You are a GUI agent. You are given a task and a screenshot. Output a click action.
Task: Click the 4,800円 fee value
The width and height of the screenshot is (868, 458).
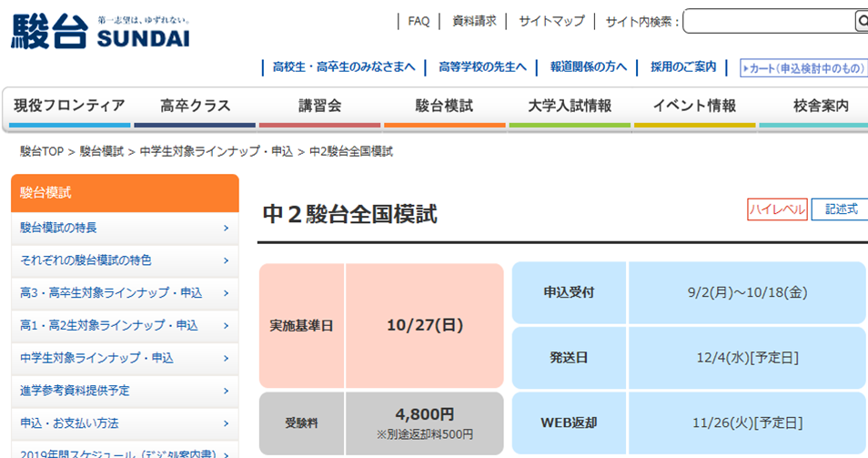click(x=425, y=414)
